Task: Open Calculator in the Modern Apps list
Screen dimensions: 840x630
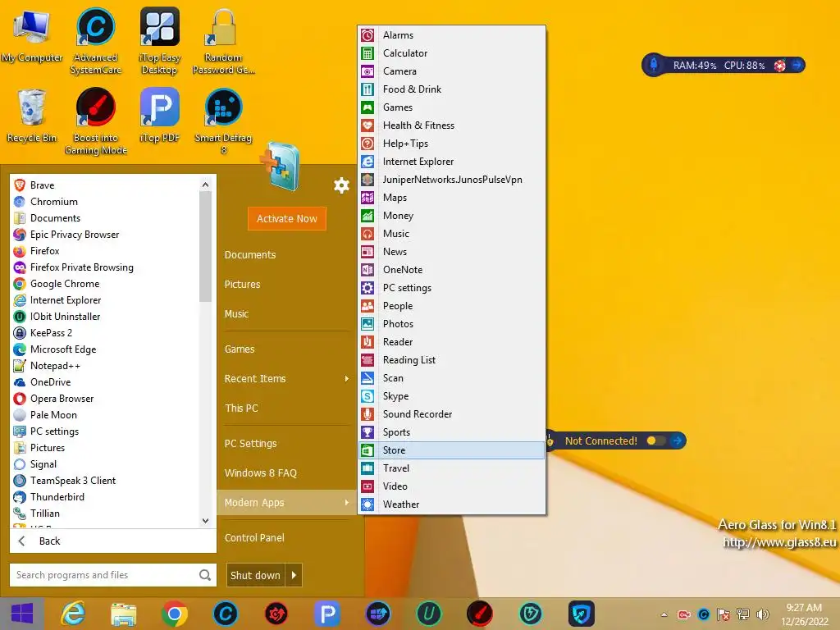Action: coord(453,53)
